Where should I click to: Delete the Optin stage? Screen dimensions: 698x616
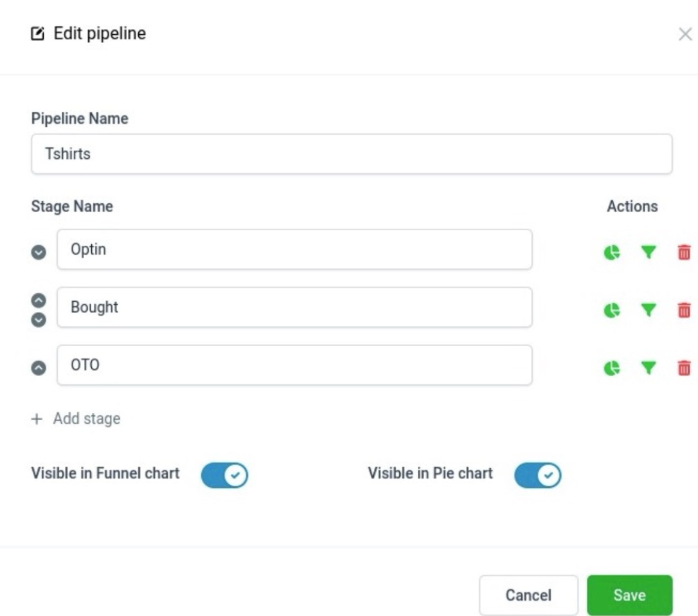click(x=685, y=253)
